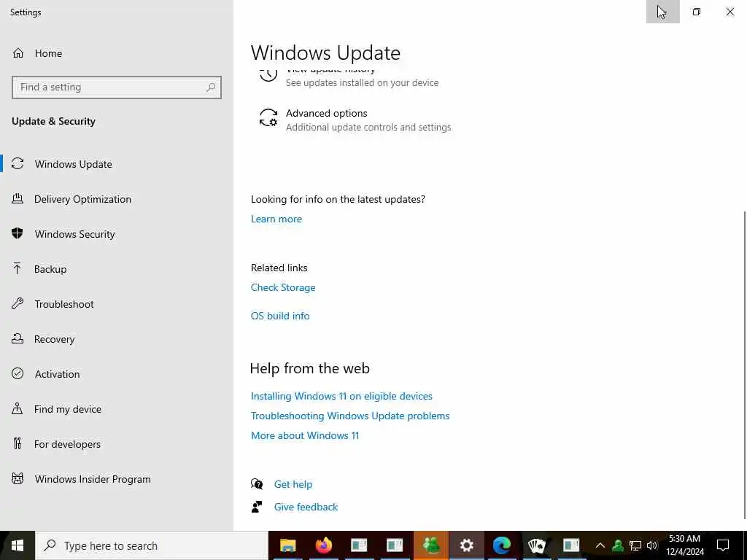Click the update history clock icon
This screenshot has height=560, width=747.
click(268, 74)
